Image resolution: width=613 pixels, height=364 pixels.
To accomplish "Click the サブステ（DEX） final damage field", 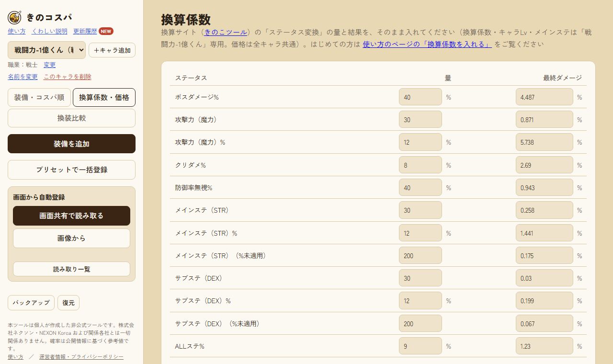I will (x=545, y=278).
